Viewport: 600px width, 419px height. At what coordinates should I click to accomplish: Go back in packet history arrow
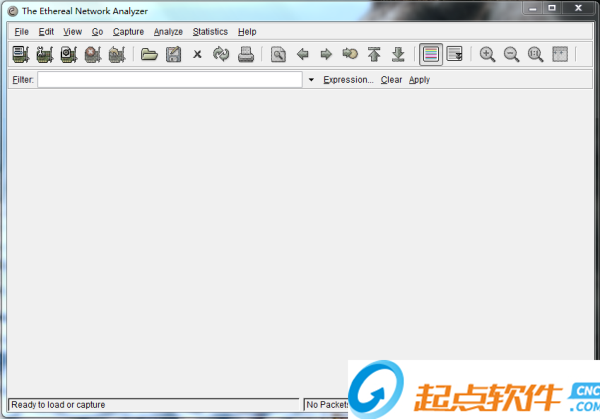pyautogui.click(x=302, y=54)
